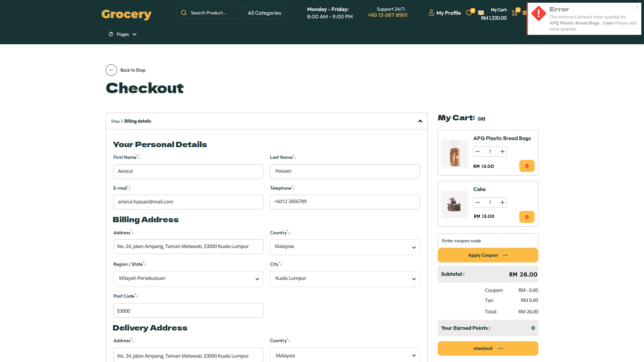Viewport: 644px width, 362px height.
Task: Delete APQ Plastic Bread Bags from cart
Action: pos(527,166)
